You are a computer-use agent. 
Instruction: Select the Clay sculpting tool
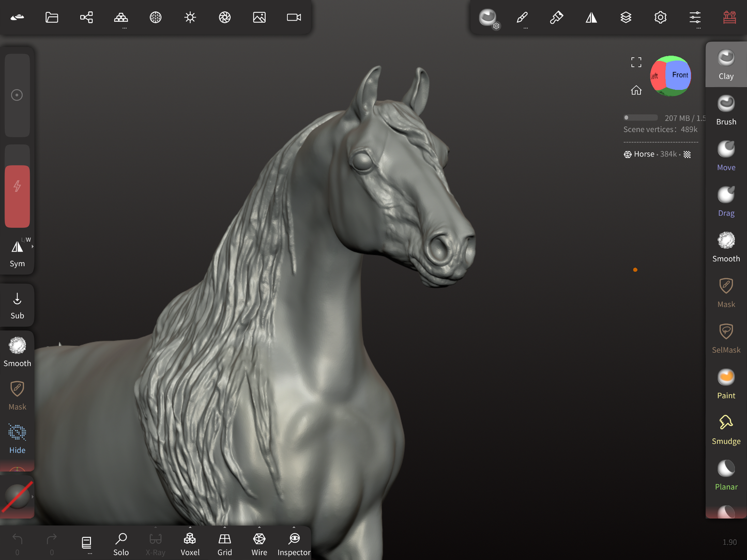coord(726,65)
